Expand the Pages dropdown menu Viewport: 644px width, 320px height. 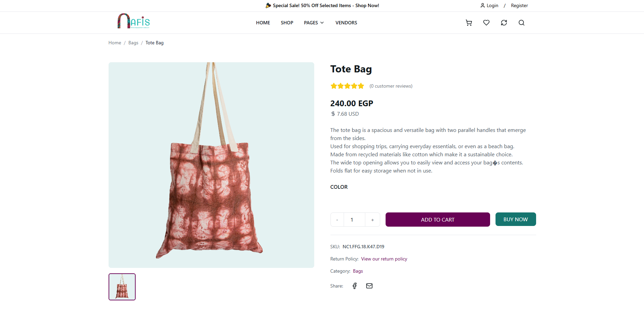coord(314,23)
